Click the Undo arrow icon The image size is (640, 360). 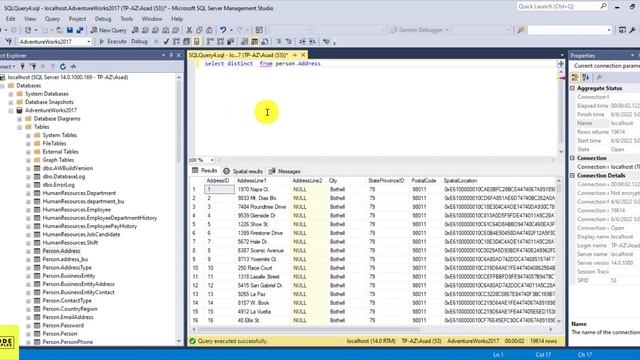coord(223,30)
